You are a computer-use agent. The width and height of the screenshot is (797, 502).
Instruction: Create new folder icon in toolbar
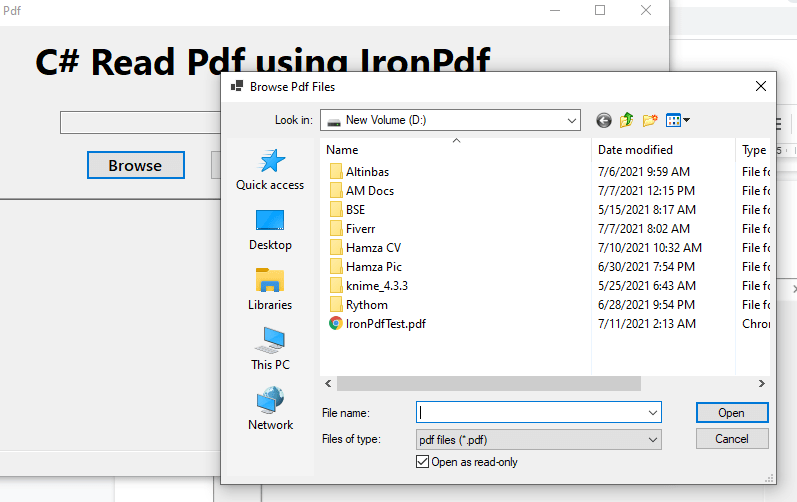[650, 120]
